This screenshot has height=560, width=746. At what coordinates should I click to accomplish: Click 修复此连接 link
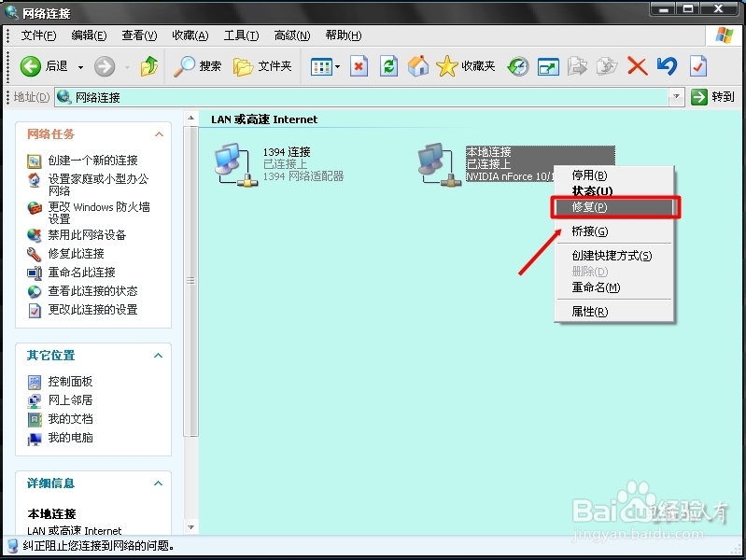(77, 254)
